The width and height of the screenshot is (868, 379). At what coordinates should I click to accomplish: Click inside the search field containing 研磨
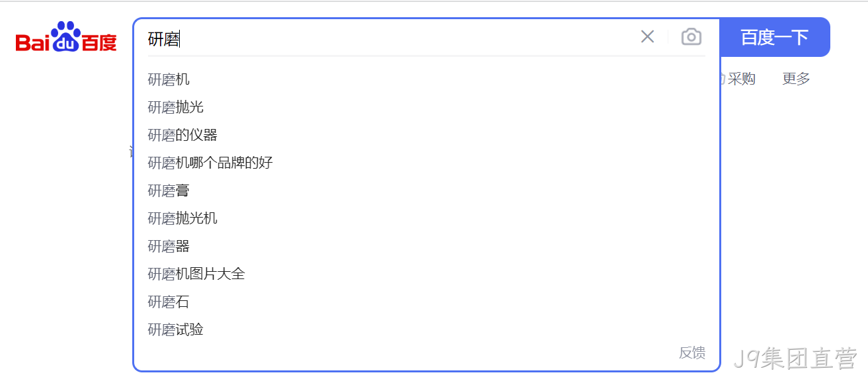point(390,38)
